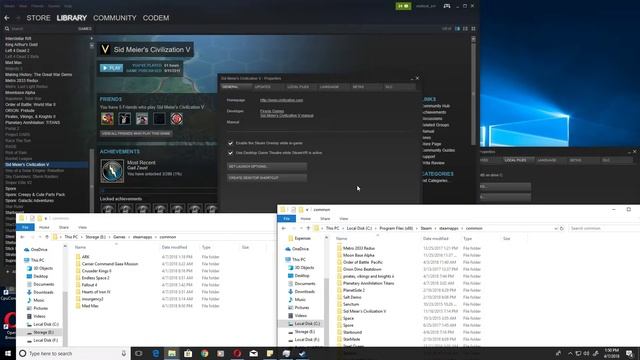Image resolution: width=640 pixels, height=360 pixels.
Task: Open Sid Meier's Civilization V manual link
Action: 287,116
